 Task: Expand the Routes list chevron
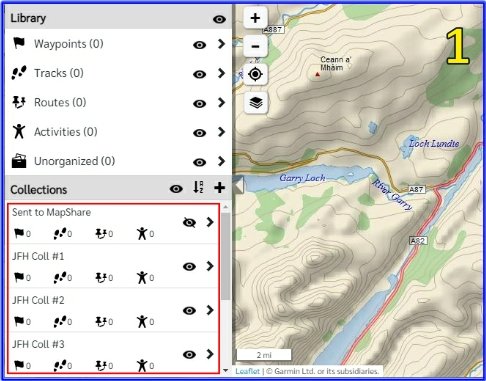[x=221, y=102]
